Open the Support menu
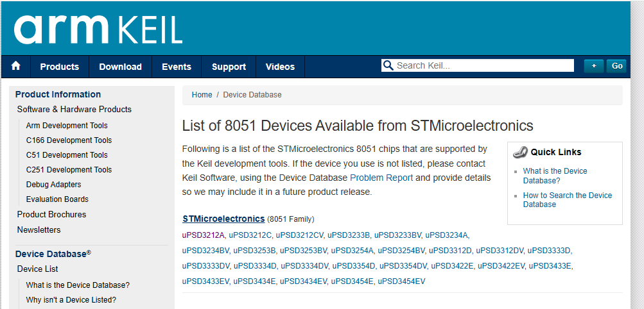Viewport: 644px width, 309px height. (x=229, y=67)
